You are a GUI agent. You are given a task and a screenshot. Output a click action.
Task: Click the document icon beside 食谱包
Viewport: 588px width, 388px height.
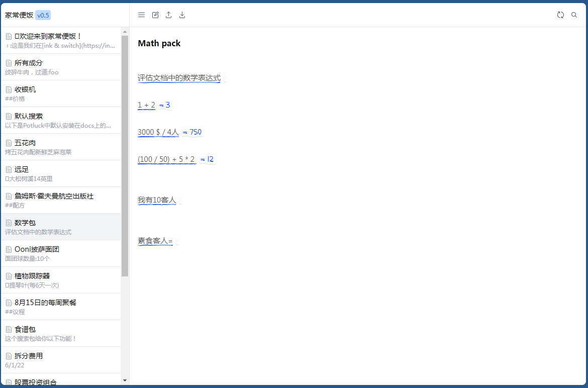click(x=9, y=329)
